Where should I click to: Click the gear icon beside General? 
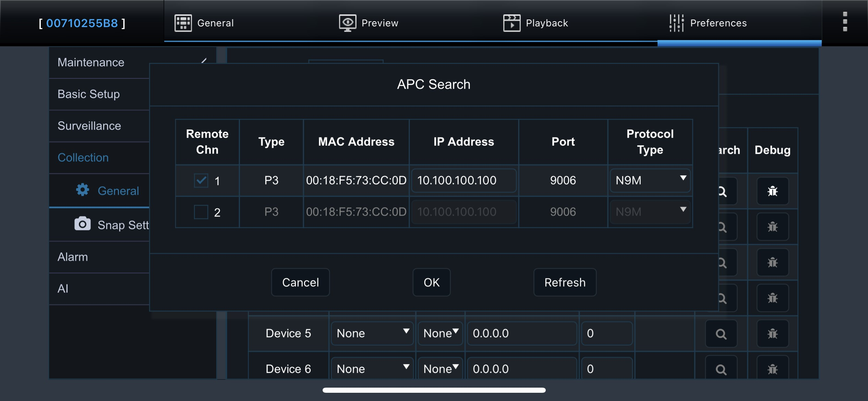[83, 191]
